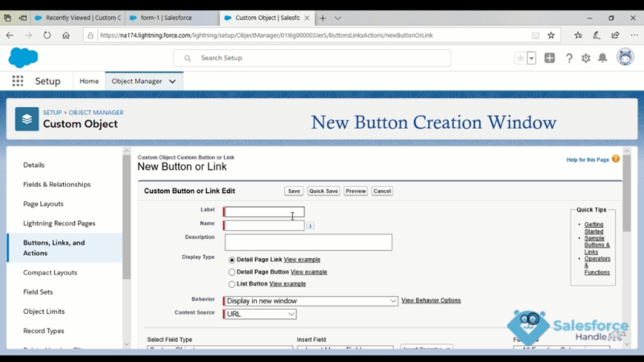Click into the Label input field

tap(264, 212)
